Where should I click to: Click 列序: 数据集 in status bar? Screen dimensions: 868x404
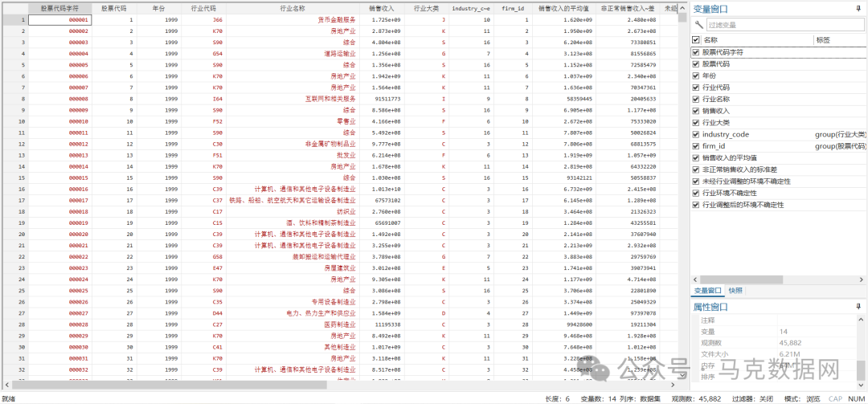641,398
